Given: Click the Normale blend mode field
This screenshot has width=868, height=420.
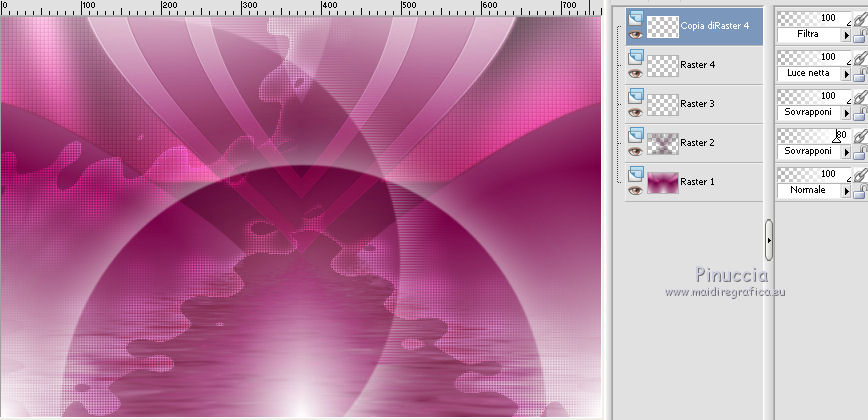Looking at the screenshot, I should tap(809, 191).
